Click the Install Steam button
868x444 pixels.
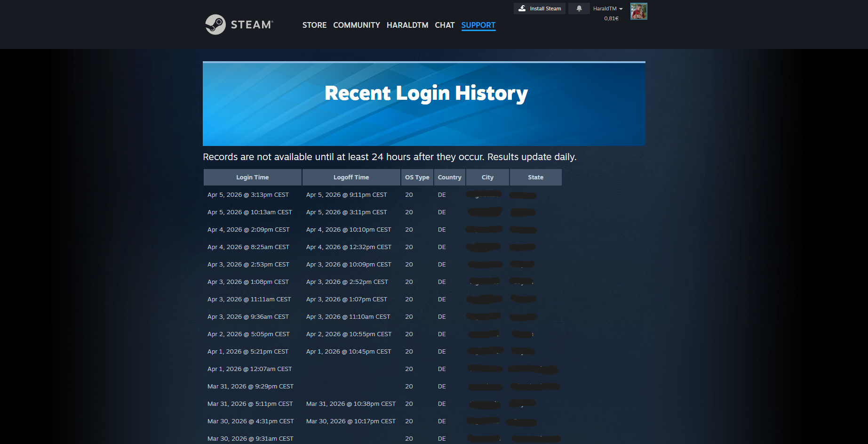coord(539,8)
